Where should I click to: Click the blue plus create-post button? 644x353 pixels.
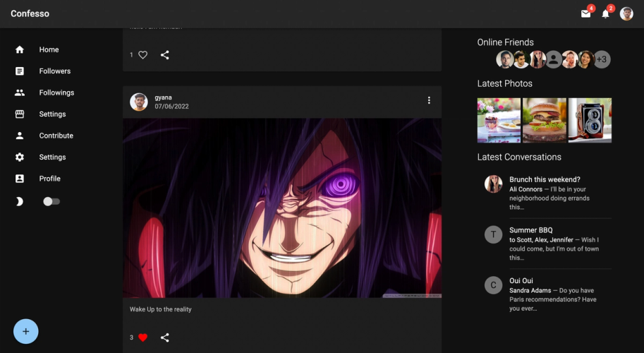[26, 331]
